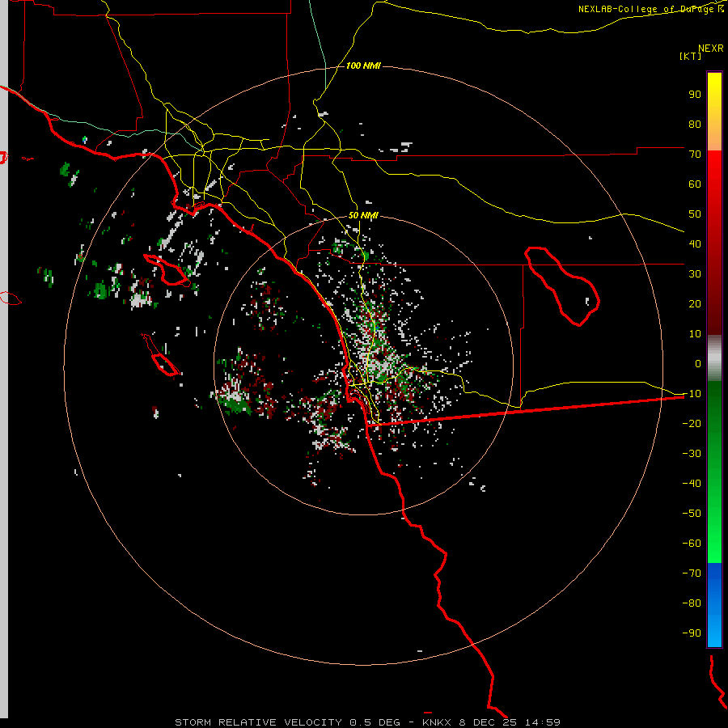Screen dimensions: 728x728
Task: Select the -90 value on velocity scale
Action: tap(692, 633)
